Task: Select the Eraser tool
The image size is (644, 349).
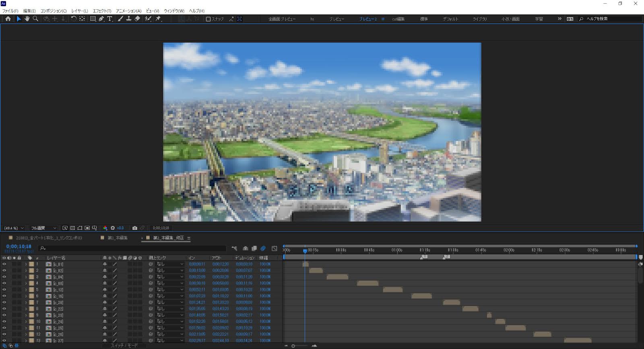Action: [x=137, y=19]
